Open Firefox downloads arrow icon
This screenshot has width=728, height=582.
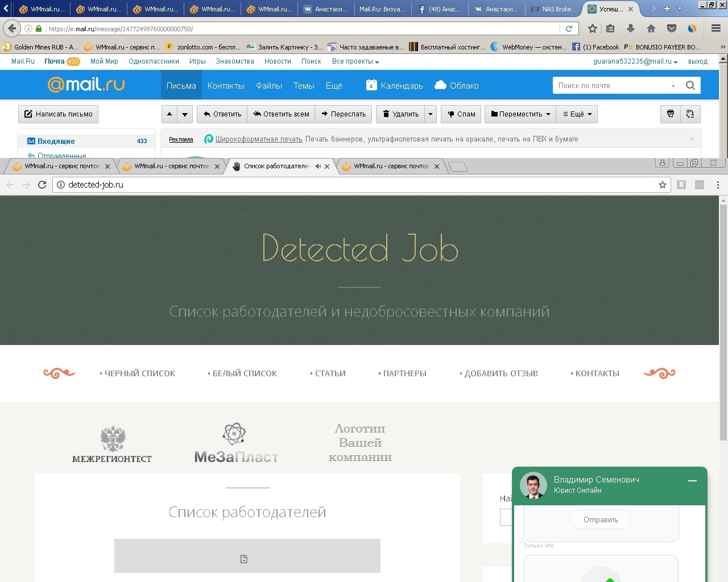[x=631, y=28]
